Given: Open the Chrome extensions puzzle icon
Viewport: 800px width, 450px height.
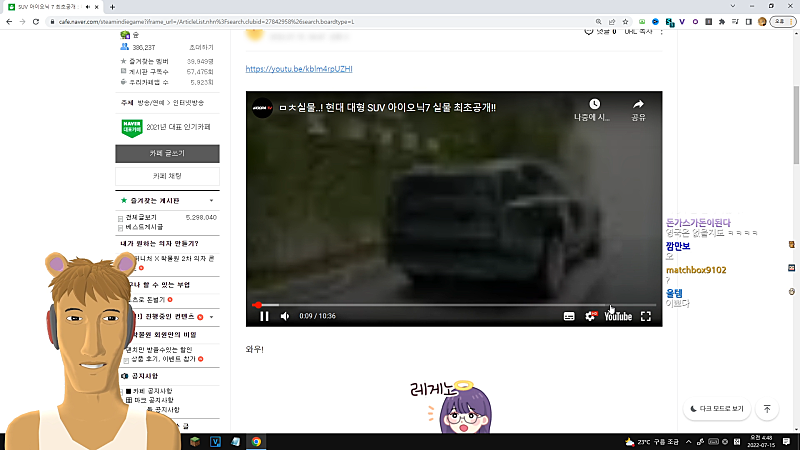Looking at the screenshot, I should 721,22.
